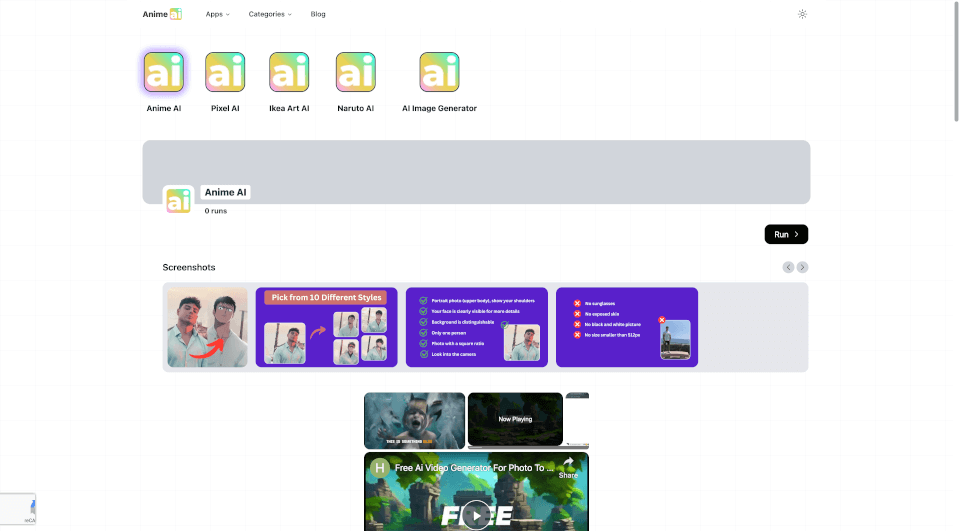Open the AI Image Generator app icon
This screenshot has width=960, height=531.
coord(439,72)
